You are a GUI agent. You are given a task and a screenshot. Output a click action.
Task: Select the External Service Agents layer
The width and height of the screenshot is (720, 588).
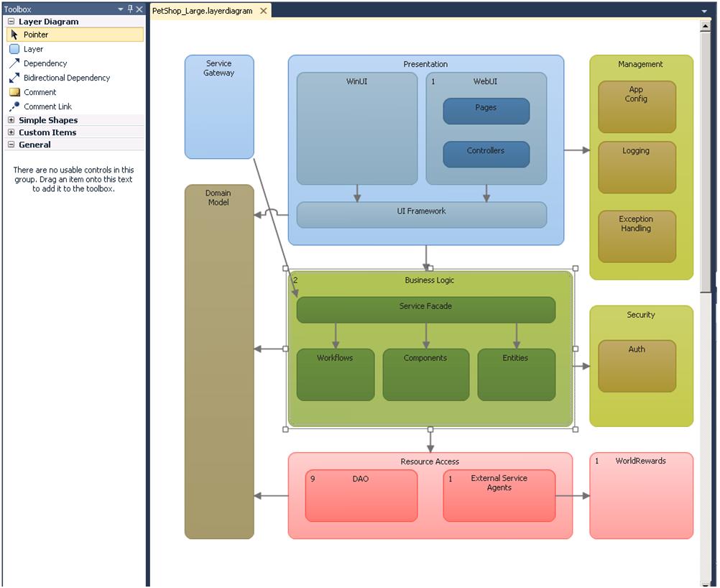[499, 496]
